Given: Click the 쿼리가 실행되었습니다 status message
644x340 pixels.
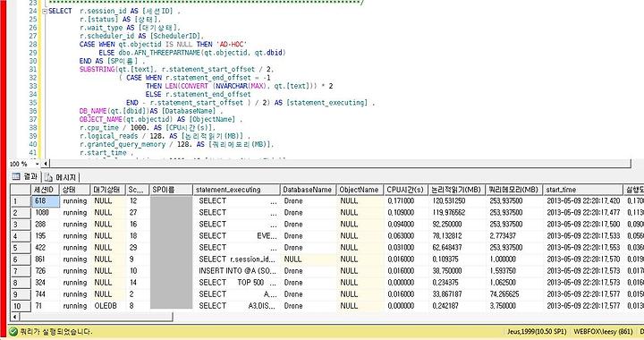Looking at the screenshot, I should tap(56, 331).
